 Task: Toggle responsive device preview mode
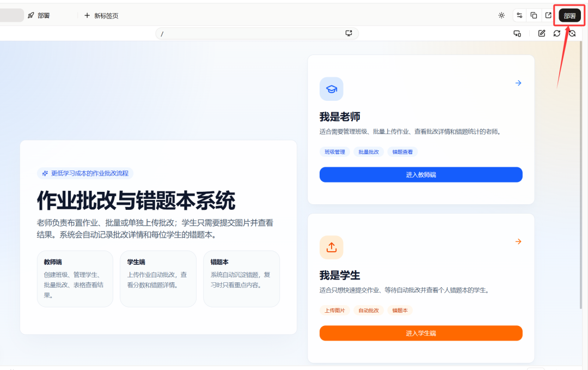point(517,33)
